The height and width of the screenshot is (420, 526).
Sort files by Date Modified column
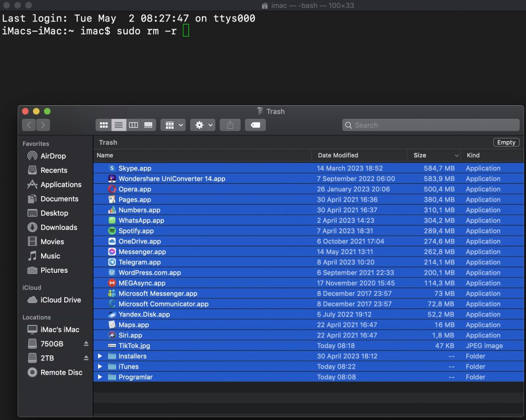coord(338,155)
